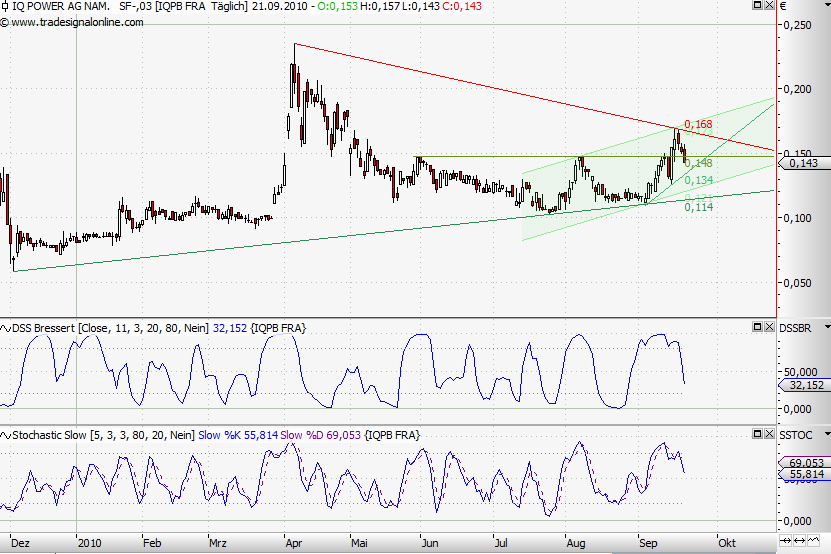The height and width of the screenshot is (554, 831).
Task: Click the high value H:0,157
Action: pyautogui.click(x=379, y=6)
